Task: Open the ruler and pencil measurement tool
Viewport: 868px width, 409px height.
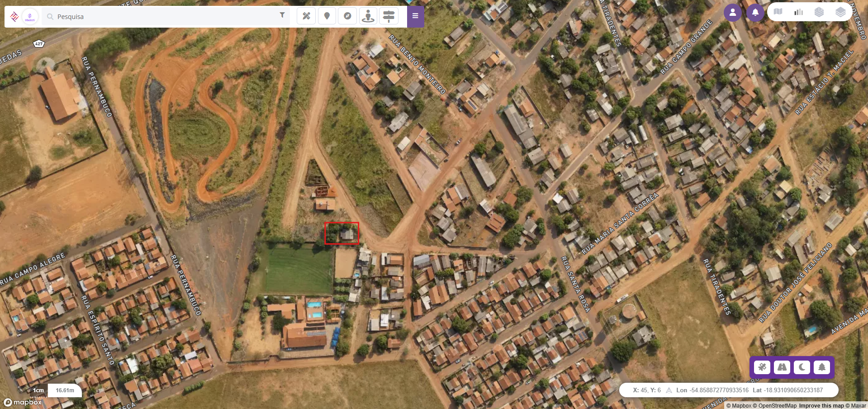Action: 306,16
